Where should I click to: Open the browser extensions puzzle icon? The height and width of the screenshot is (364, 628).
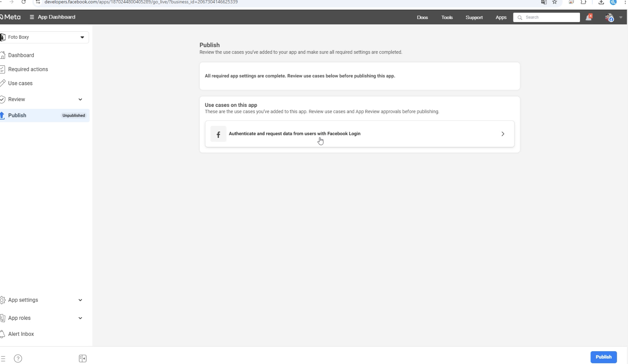point(583,2)
